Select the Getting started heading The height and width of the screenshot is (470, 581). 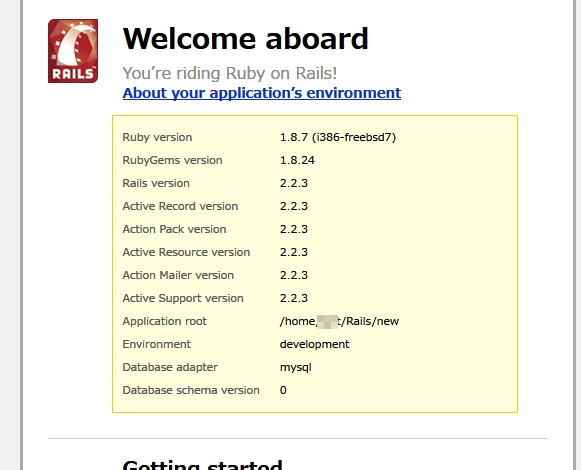[x=202, y=465]
